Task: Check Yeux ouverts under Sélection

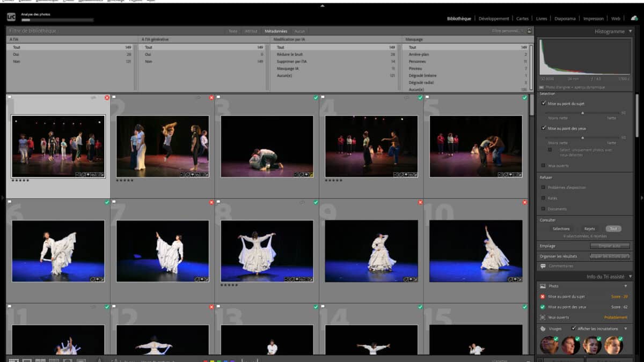Action: [x=544, y=166]
